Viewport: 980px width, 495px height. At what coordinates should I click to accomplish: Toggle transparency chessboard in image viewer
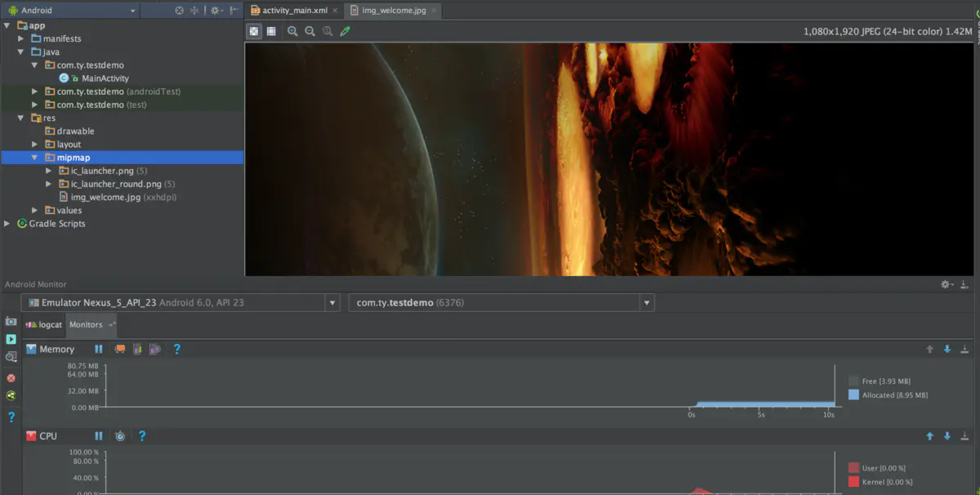point(254,31)
